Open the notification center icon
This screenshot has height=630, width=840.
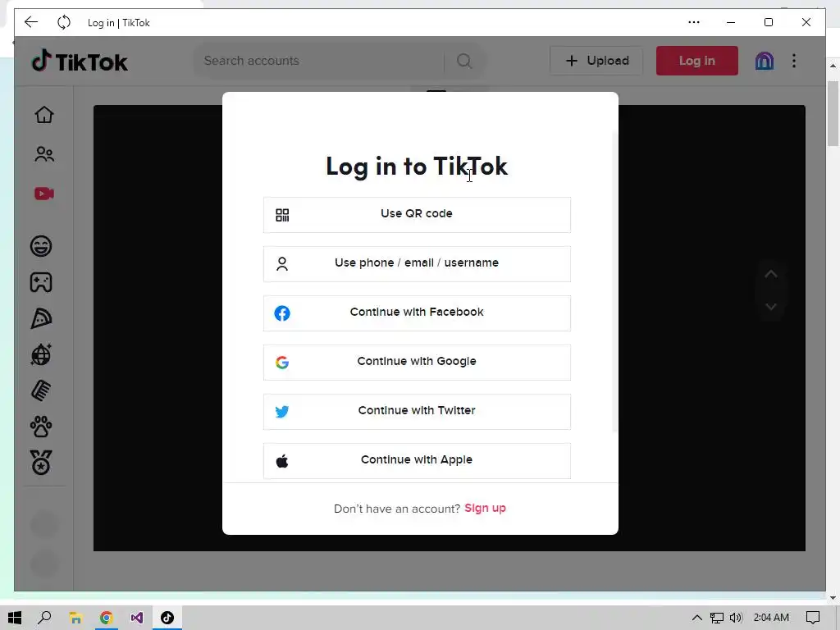pos(813,618)
